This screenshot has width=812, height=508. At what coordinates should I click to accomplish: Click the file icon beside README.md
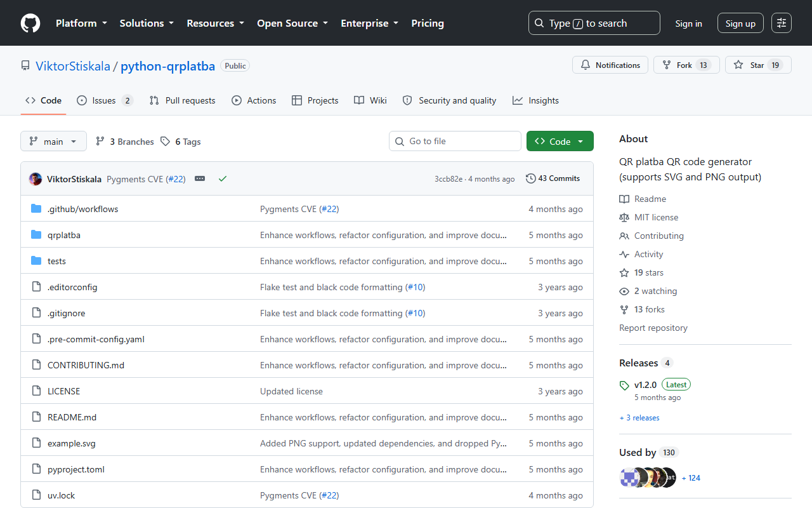pos(36,417)
